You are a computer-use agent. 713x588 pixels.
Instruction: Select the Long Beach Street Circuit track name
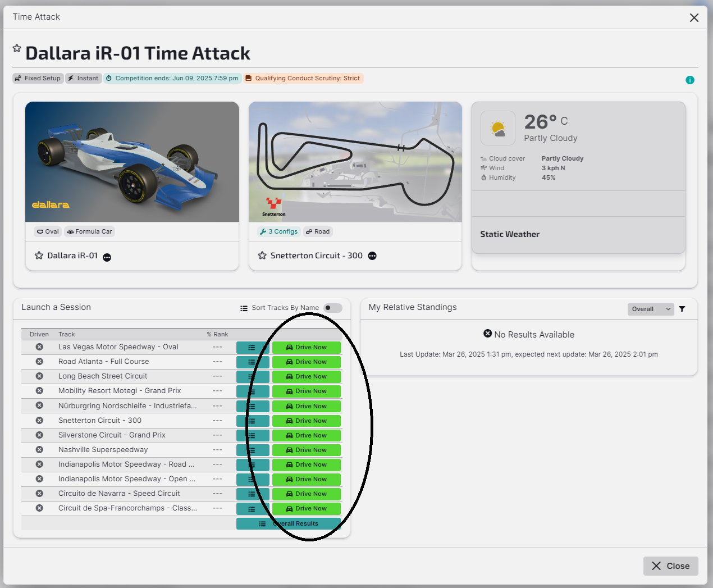[x=103, y=376]
